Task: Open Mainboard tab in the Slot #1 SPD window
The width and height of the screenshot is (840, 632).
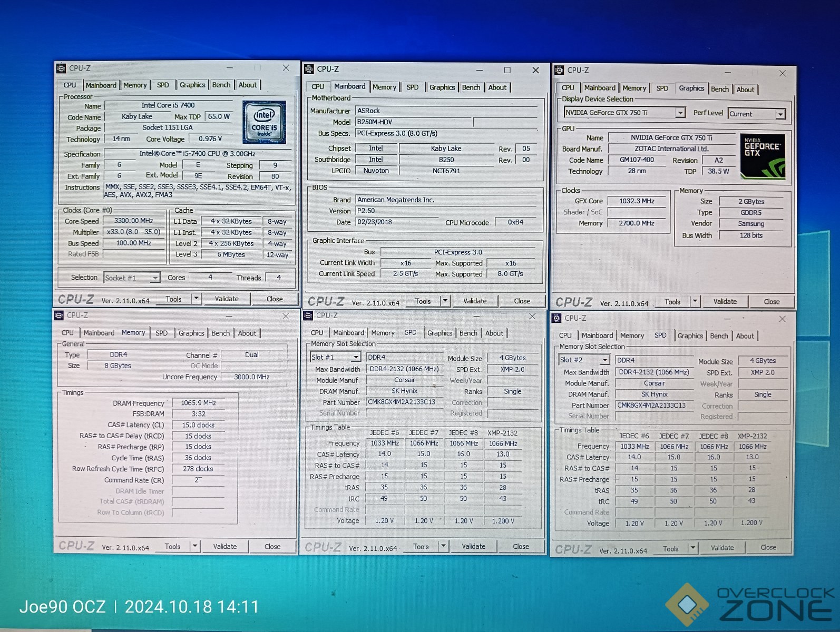Action: pyautogui.click(x=348, y=333)
